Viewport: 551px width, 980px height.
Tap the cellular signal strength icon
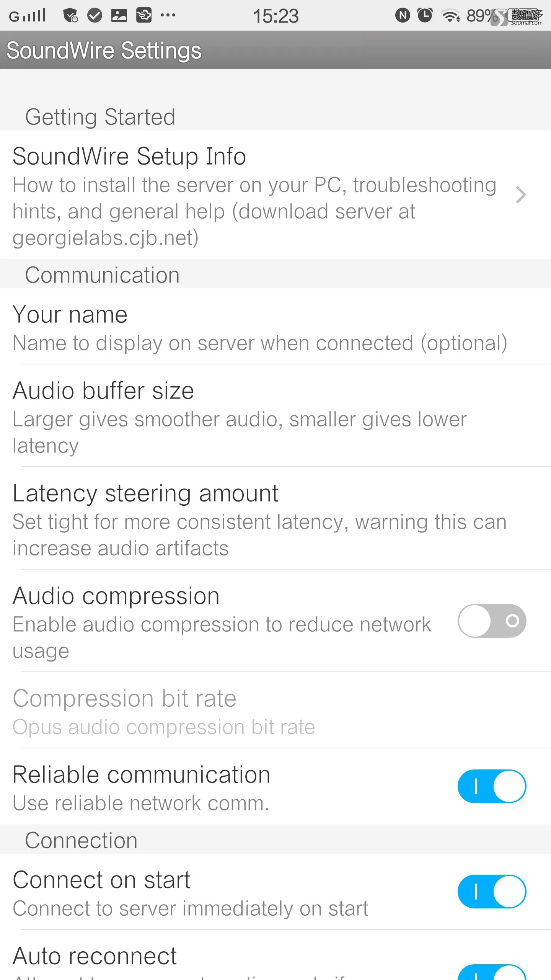27,16
